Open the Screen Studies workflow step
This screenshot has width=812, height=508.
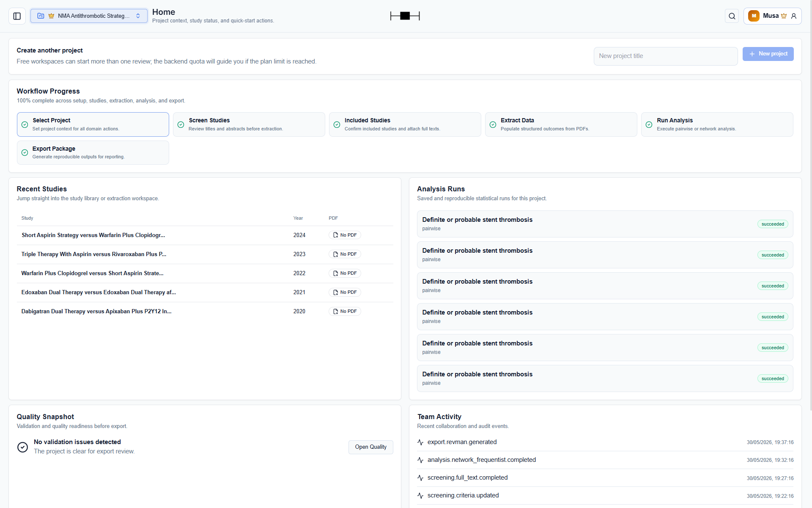[249, 124]
